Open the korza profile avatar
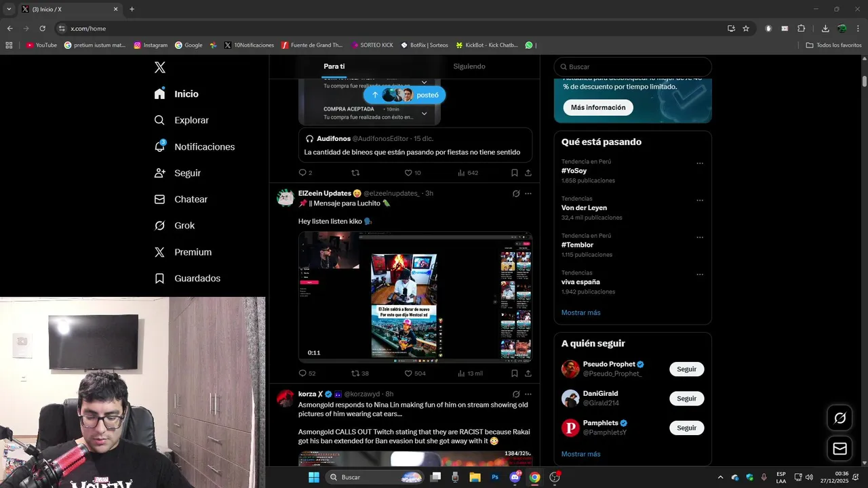 tap(285, 398)
